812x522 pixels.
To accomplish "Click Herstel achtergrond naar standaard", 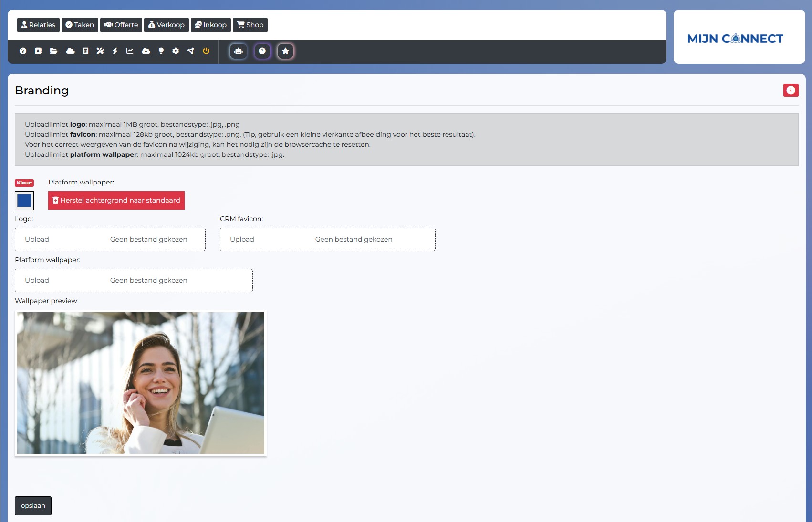I will (x=116, y=200).
